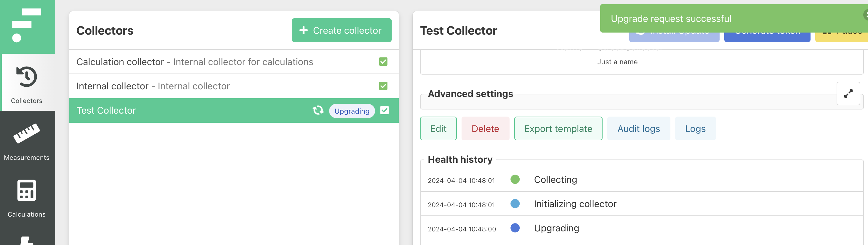Open the Logs button

point(695,128)
